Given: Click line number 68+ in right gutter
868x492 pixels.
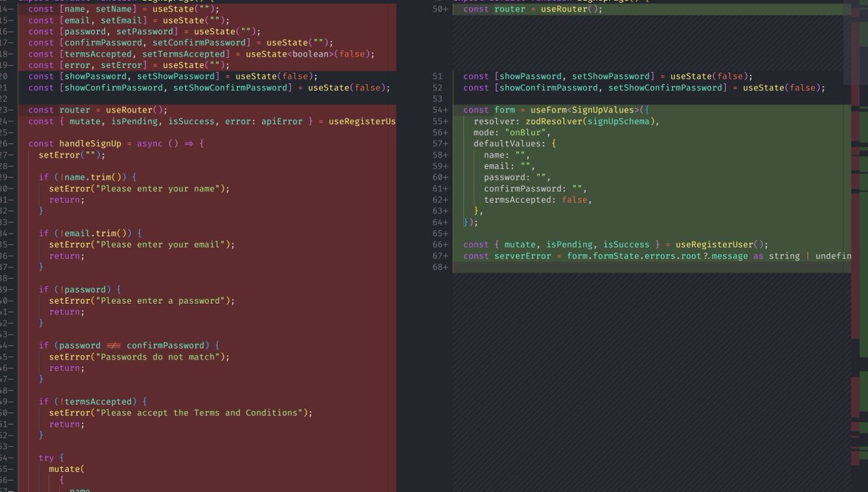Looking at the screenshot, I should pos(440,267).
